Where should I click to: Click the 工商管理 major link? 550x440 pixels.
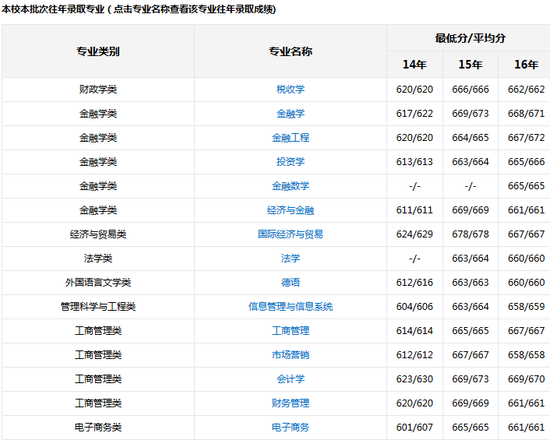(x=290, y=331)
